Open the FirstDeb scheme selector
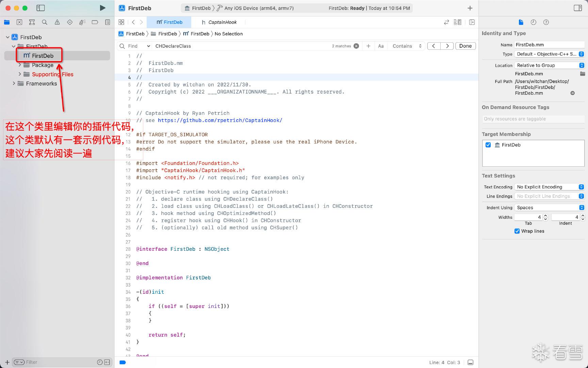588x368 pixels. click(198, 8)
